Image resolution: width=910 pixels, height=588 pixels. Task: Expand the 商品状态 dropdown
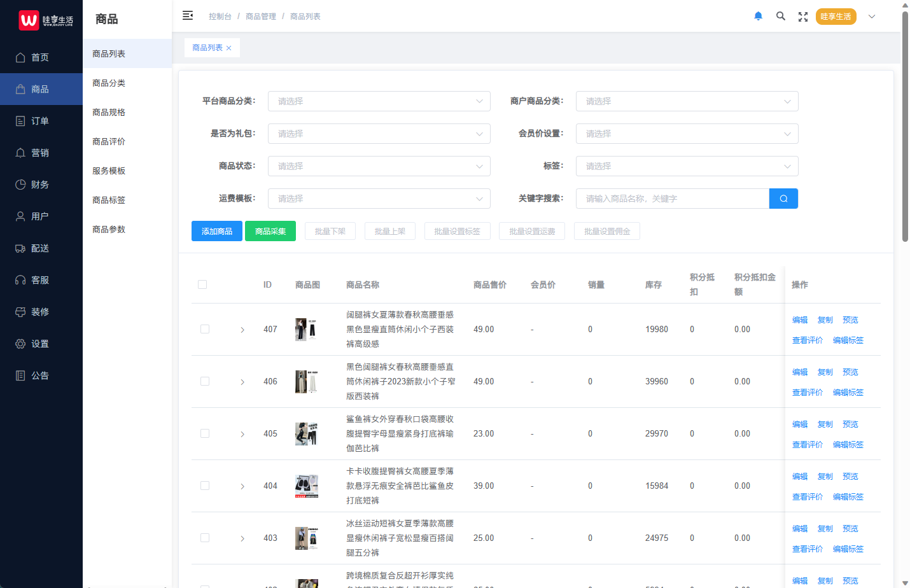pos(379,166)
